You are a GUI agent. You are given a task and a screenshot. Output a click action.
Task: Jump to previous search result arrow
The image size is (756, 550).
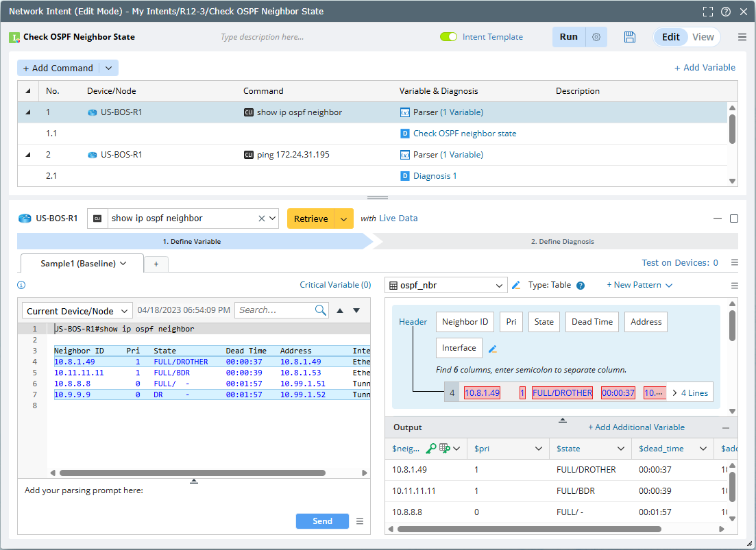[340, 310]
